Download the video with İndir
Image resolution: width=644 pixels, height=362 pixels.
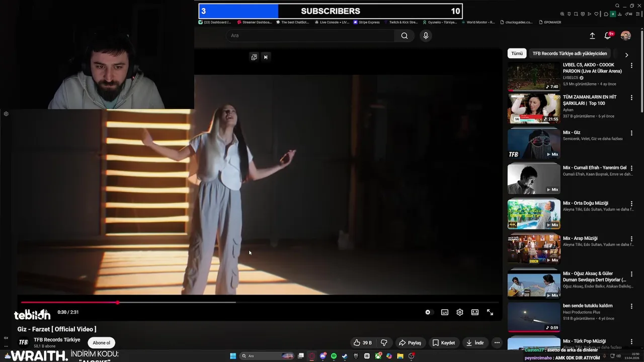click(x=475, y=343)
